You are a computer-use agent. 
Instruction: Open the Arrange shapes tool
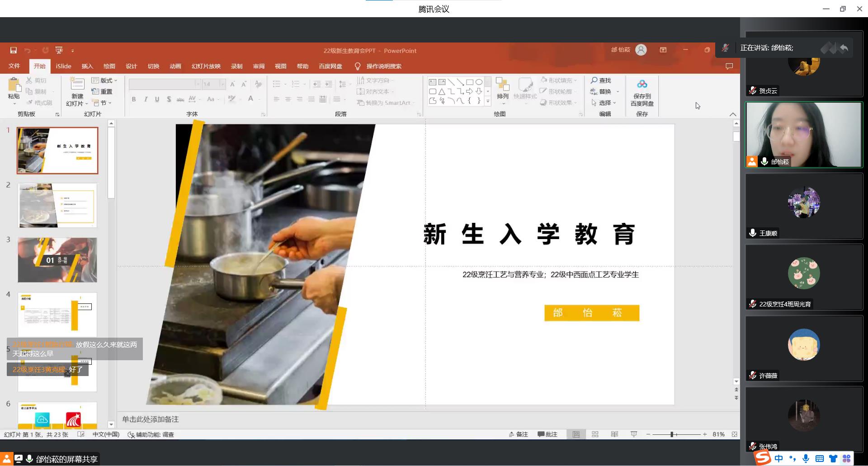502,88
